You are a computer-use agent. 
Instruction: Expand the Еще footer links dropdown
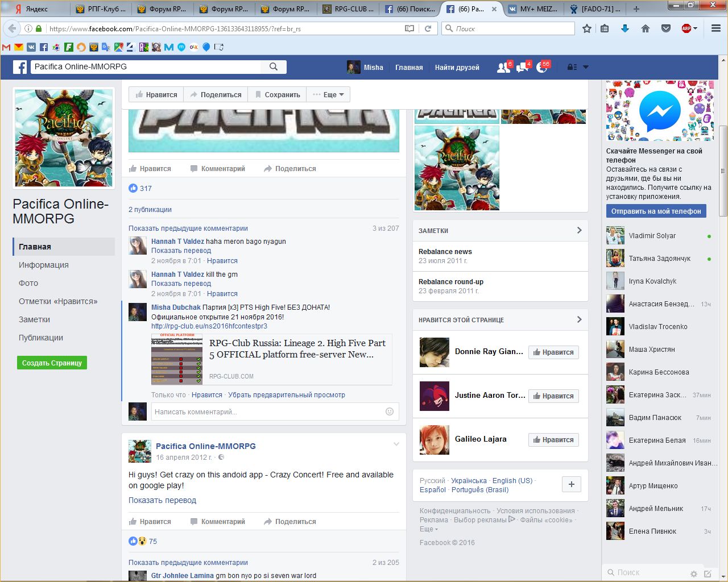(429, 529)
